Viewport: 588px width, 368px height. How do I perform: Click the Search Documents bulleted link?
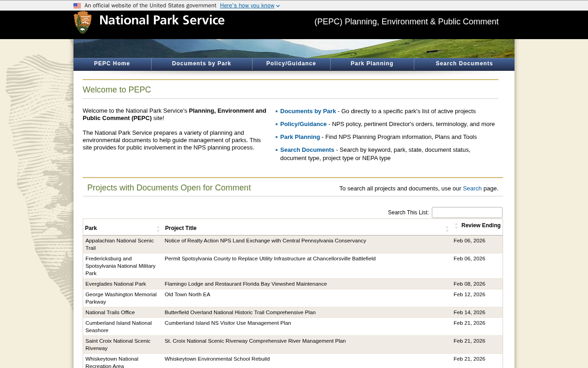pyautogui.click(x=307, y=150)
